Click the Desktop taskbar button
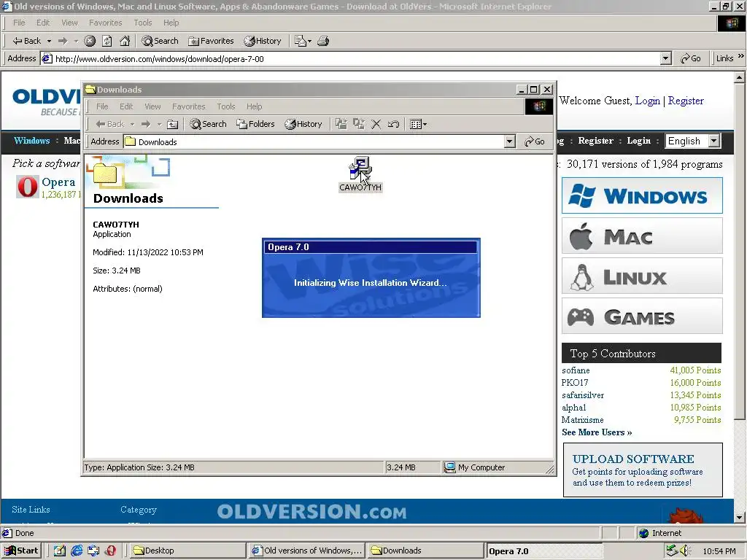Screen dimensions: 747x560 tap(187, 551)
